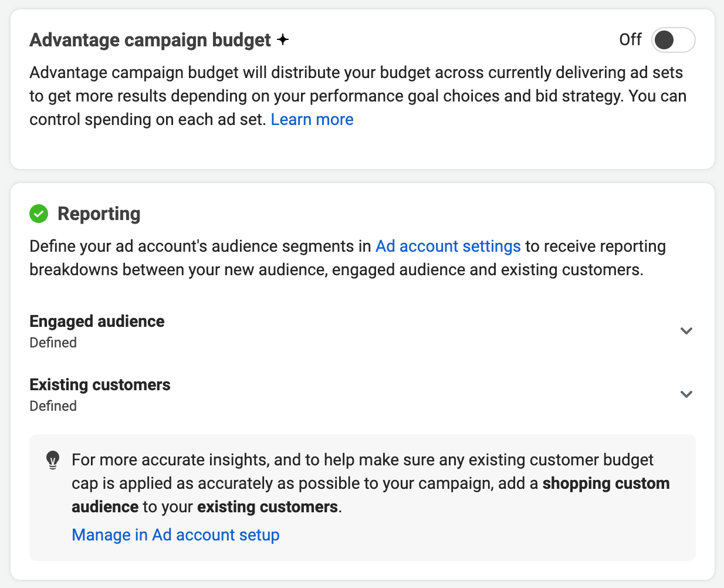Select the Existing customers title
The width and height of the screenshot is (724, 588).
(x=100, y=384)
